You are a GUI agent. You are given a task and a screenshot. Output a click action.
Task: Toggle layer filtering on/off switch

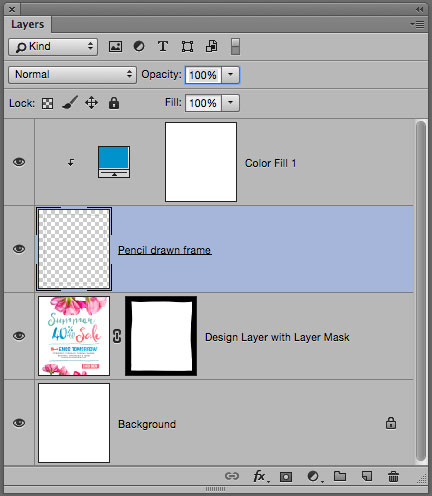click(235, 46)
